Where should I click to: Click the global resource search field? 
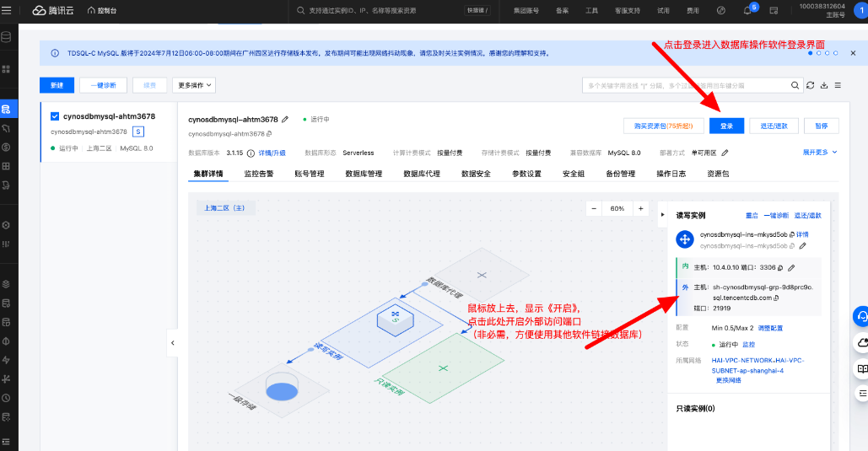pos(393,10)
